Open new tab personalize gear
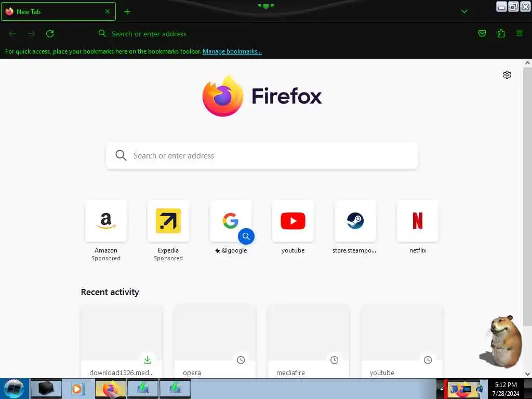Viewport: 532px width, 399px height. (507, 75)
